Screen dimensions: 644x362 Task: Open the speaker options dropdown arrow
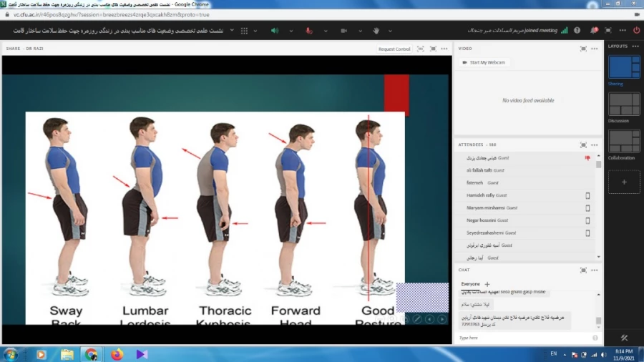click(291, 31)
